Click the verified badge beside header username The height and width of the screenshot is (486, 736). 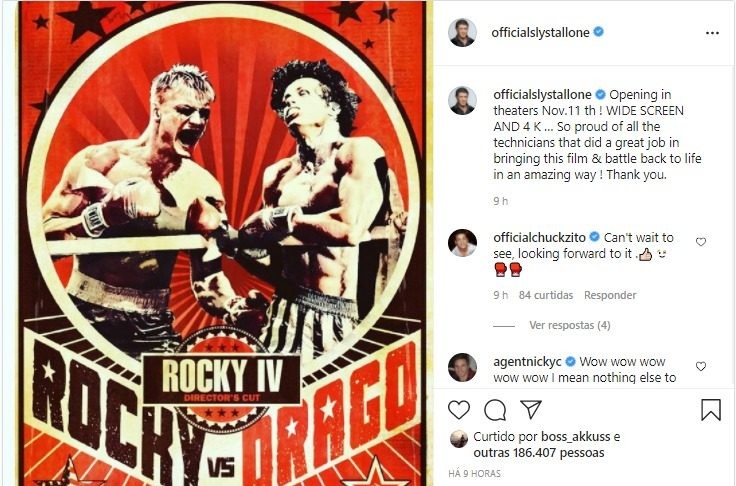pos(598,32)
